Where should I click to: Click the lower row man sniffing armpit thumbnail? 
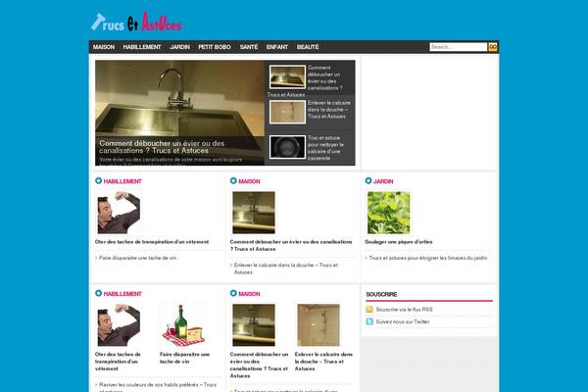tap(119, 324)
